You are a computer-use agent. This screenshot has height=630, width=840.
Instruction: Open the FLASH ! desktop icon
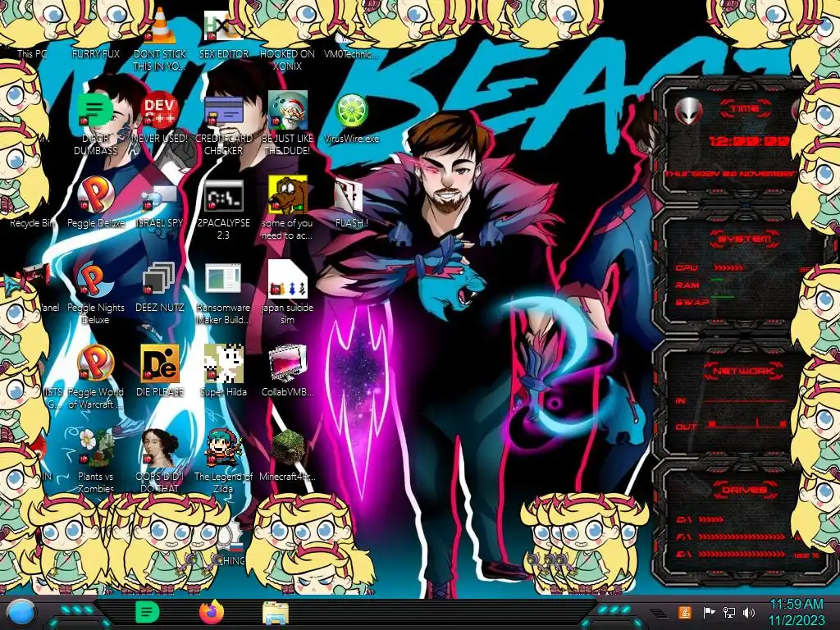[349, 195]
